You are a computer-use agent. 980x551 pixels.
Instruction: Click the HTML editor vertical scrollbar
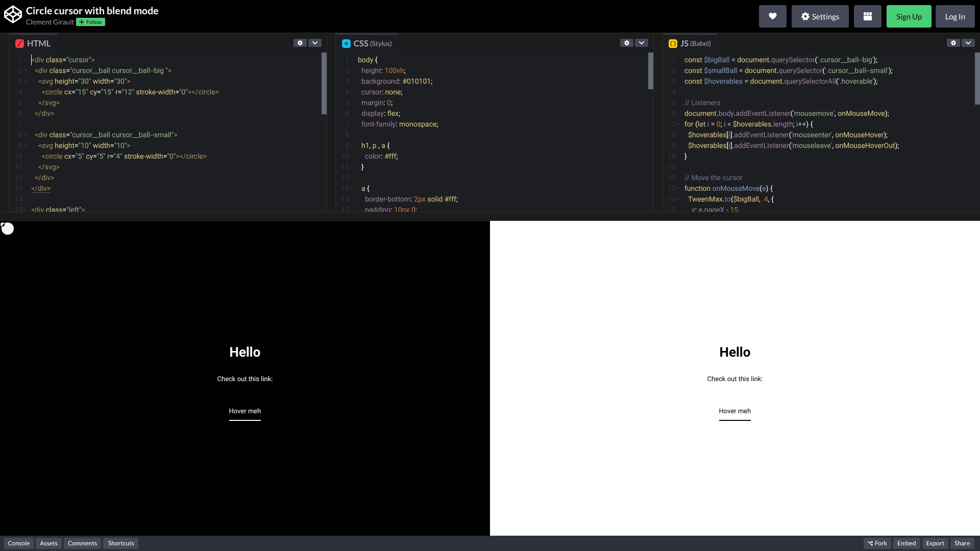pos(324,83)
